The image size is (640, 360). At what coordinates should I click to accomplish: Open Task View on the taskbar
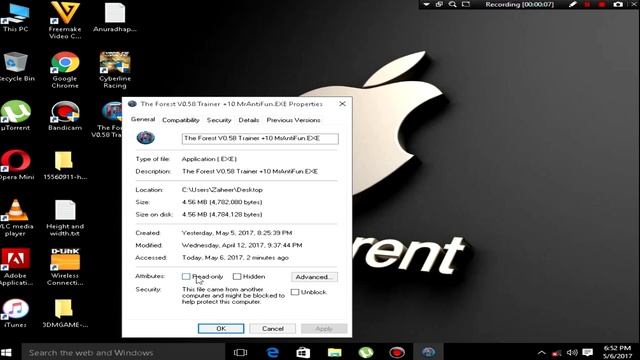click(x=240, y=352)
